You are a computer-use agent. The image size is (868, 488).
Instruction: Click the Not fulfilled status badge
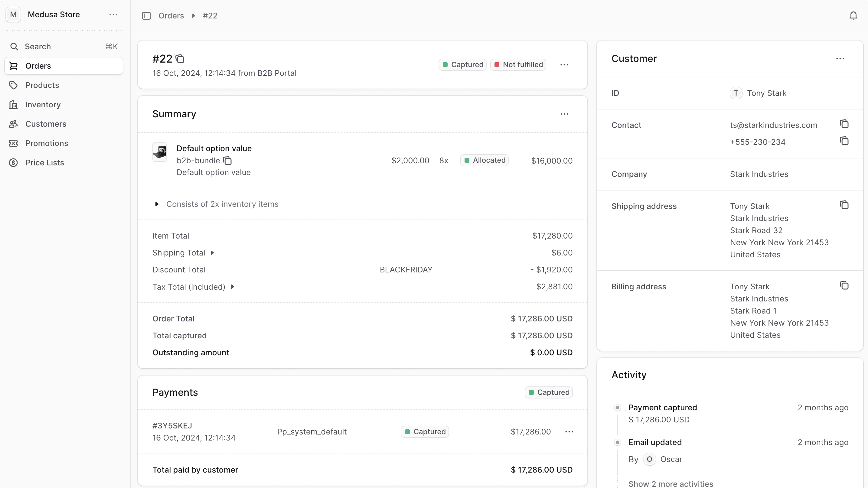pos(518,65)
